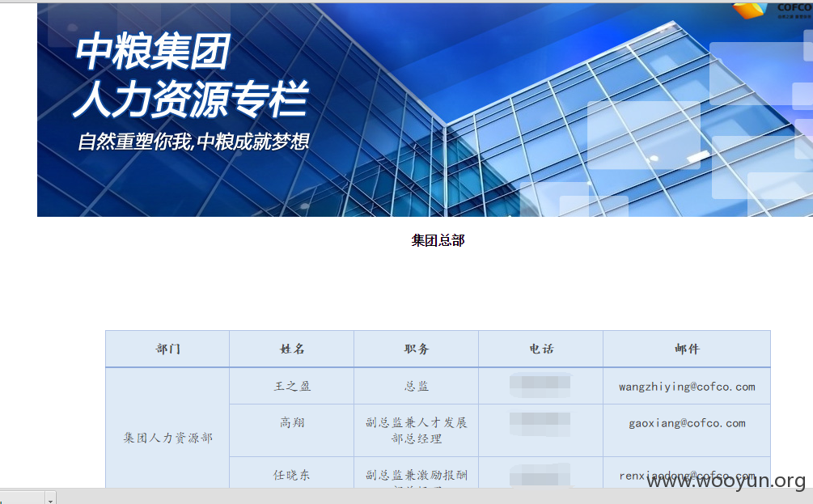This screenshot has height=504, width=813.
Task: Click the 总监 position cell
Action: click(417, 387)
